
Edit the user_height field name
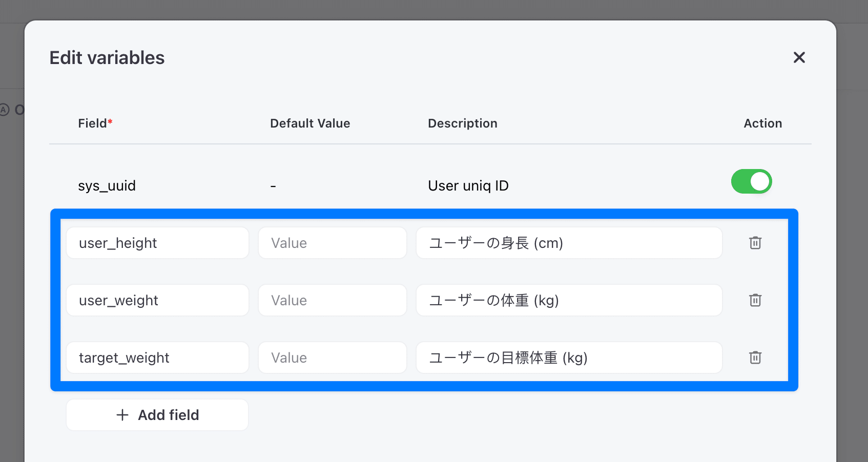[x=157, y=243]
